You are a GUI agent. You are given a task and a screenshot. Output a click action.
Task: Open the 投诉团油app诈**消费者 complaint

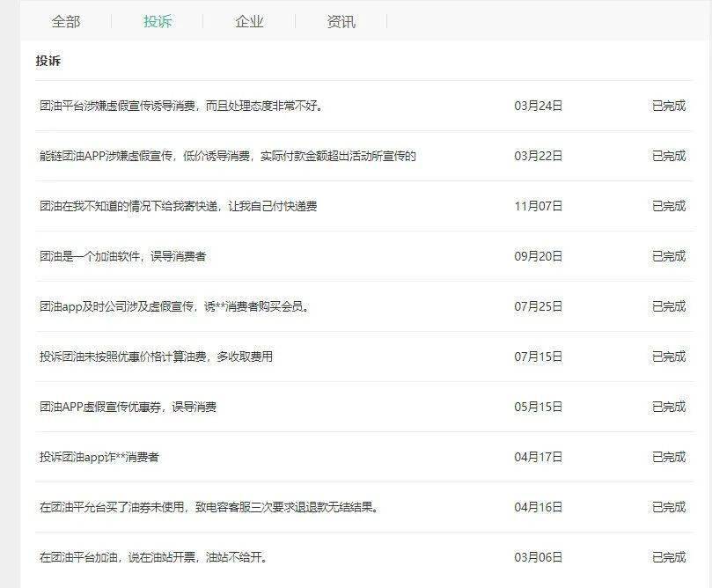[99, 457]
